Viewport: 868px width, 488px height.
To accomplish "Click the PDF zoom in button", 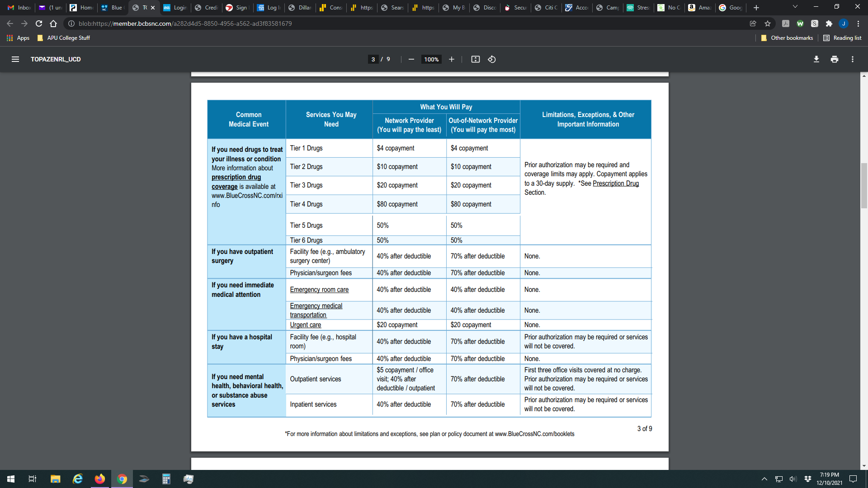I will 451,59.
